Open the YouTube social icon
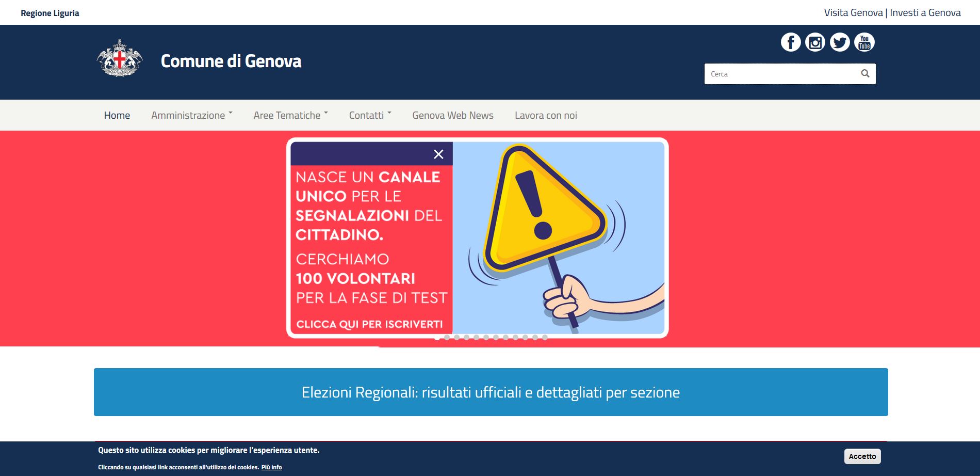The width and height of the screenshot is (980, 476). tap(864, 42)
